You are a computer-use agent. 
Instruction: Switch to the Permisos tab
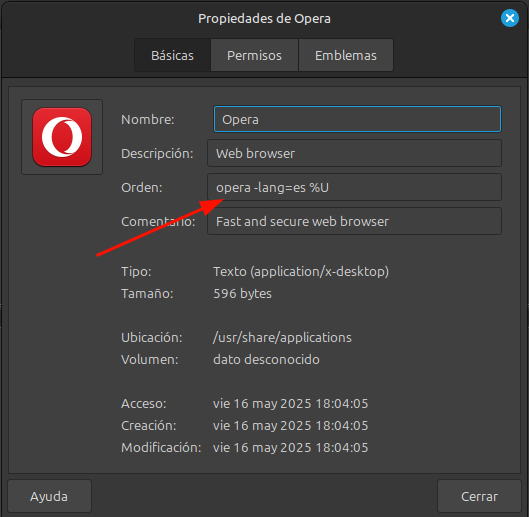coord(254,55)
